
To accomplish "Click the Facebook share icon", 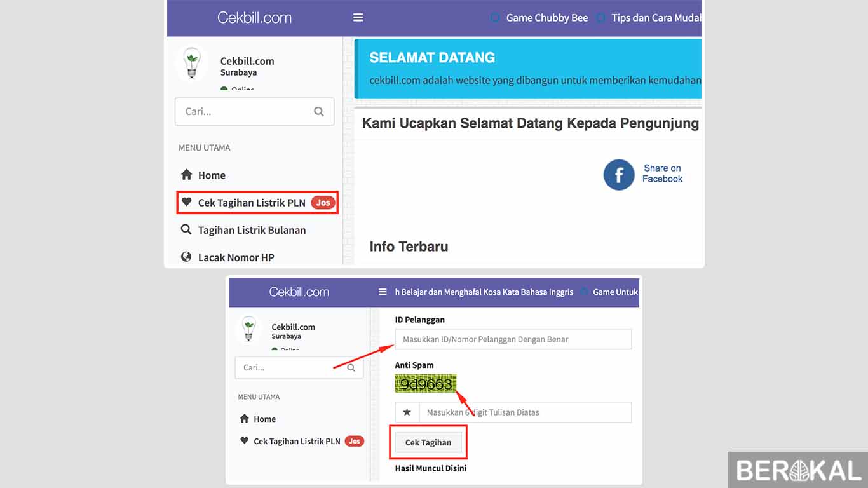I will coord(619,175).
